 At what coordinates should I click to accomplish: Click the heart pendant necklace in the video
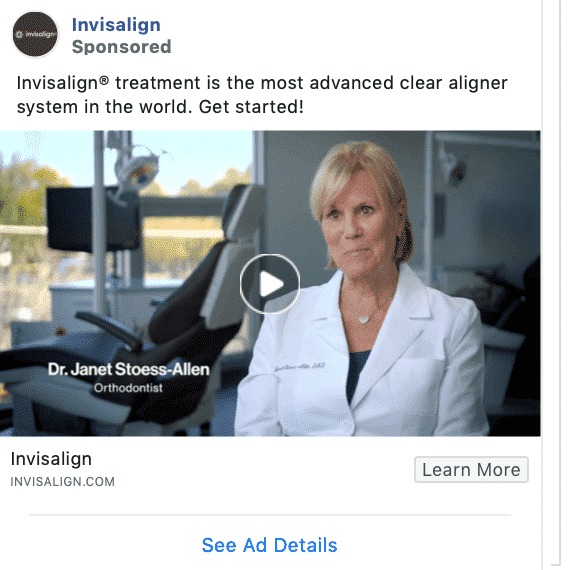coord(364,319)
